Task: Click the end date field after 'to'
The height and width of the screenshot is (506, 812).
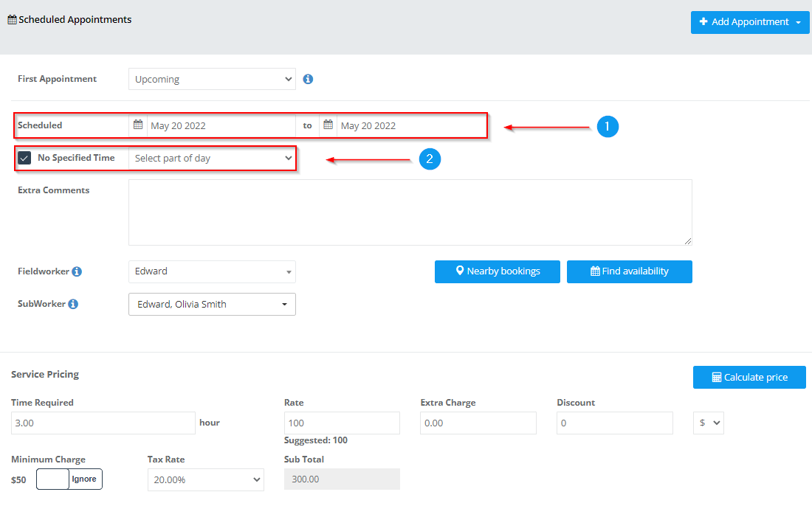Action: click(411, 125)
